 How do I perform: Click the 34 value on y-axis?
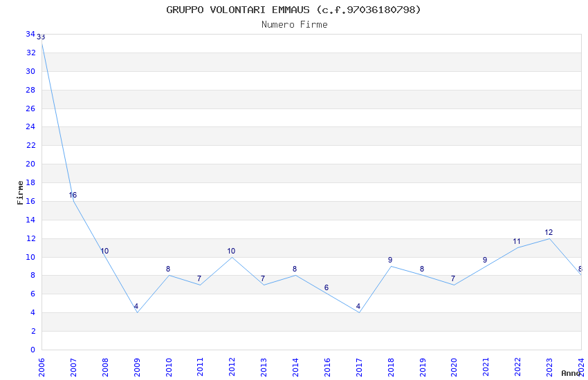[x=30, y=35]
